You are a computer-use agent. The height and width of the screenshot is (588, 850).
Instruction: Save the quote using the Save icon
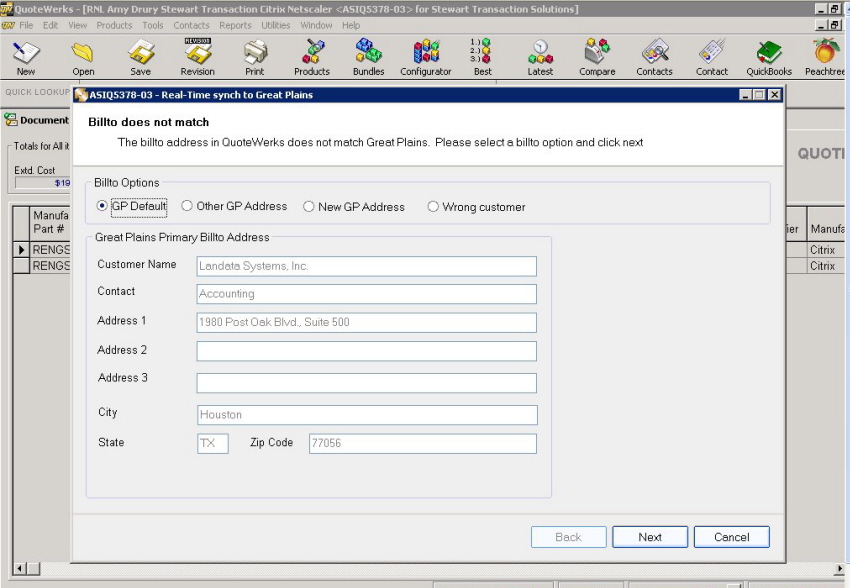(x=140, y=57)
